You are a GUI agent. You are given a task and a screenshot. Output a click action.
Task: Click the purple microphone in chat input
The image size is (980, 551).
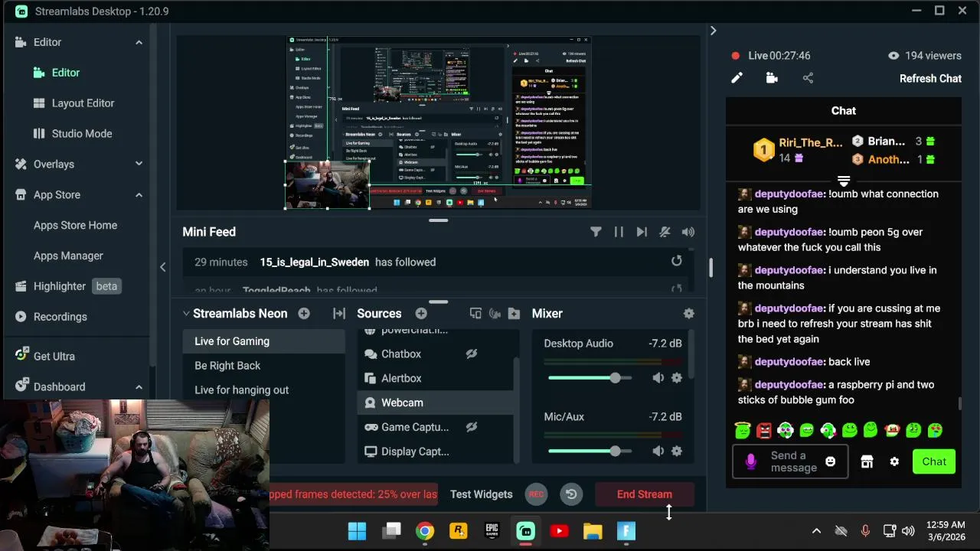(750, 461)
